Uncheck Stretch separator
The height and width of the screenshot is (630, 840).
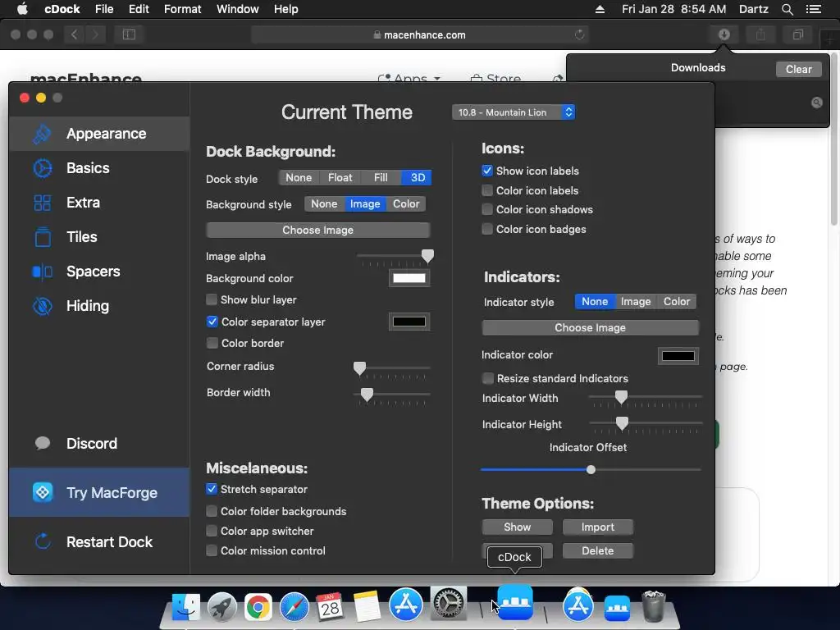coord(212,489)
